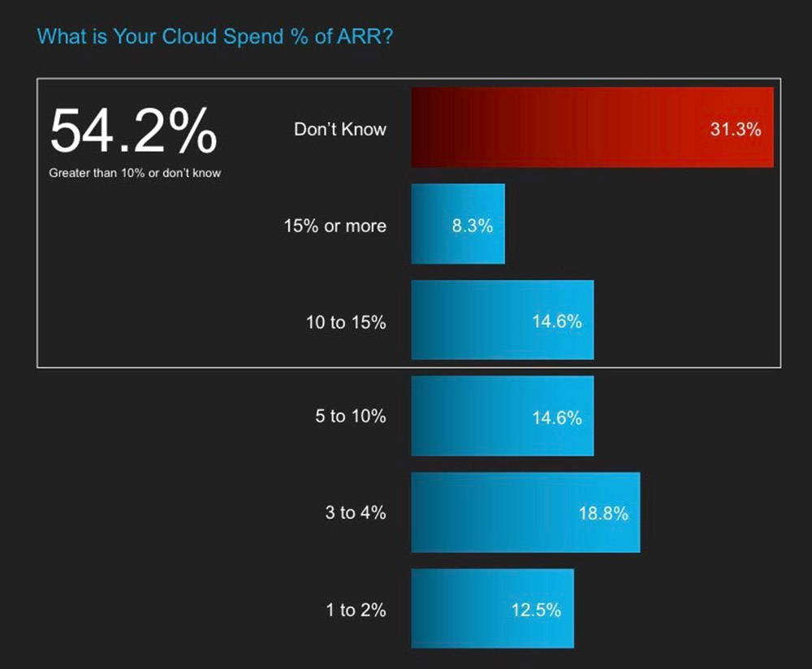Select the 18.8% value label

(603, 514)
